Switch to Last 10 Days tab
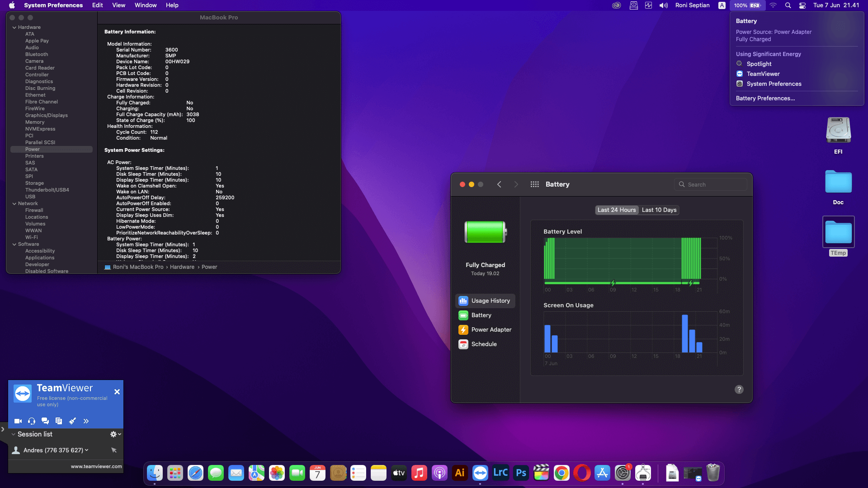868x488 pixels. click(x=659, y=210)
